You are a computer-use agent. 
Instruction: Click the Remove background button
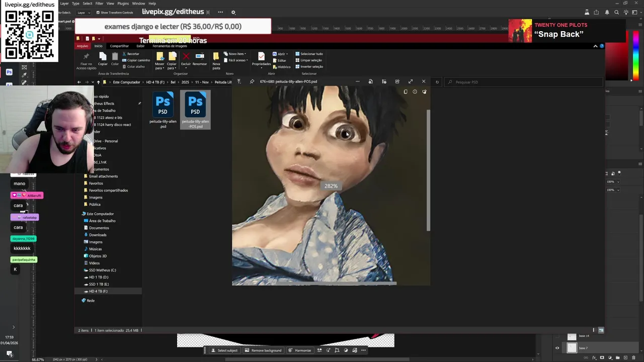click(x=263, y=350)
